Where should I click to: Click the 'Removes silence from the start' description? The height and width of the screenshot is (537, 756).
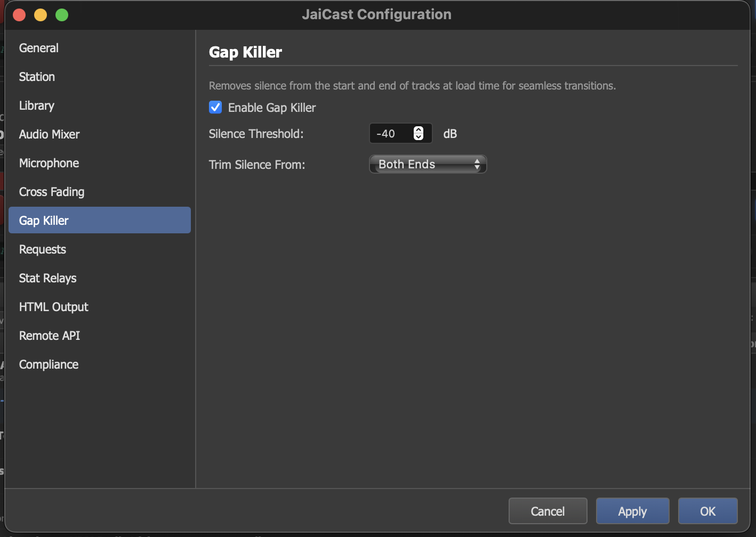(413, 86)
